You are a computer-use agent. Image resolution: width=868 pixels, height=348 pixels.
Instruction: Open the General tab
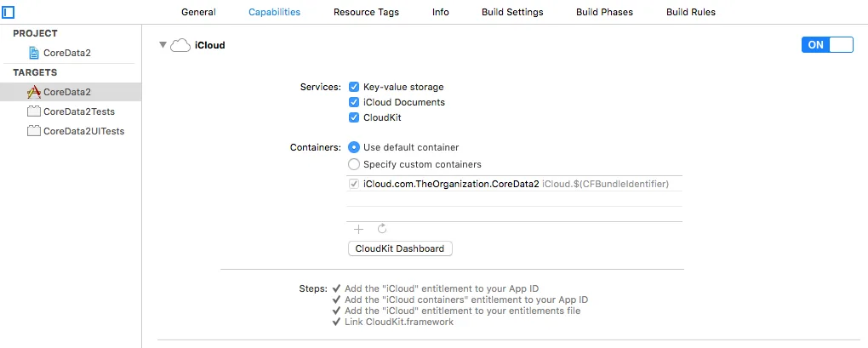[199, 12]
